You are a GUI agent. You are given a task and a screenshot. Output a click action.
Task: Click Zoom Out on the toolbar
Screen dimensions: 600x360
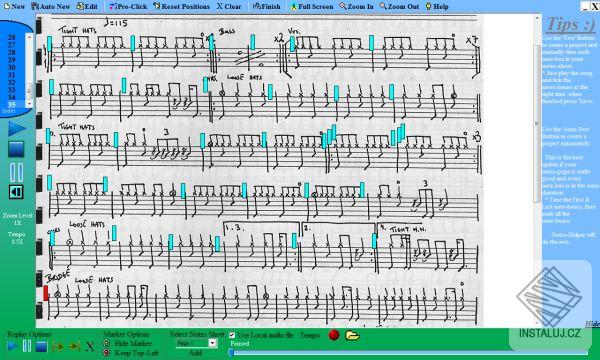click(x=399, y=7)
